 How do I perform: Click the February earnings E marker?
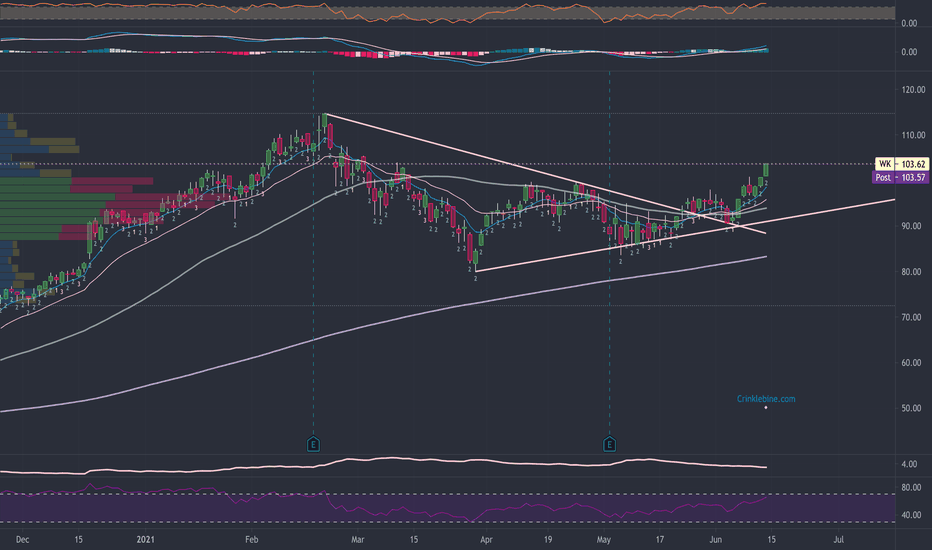(x=313, y=444)
